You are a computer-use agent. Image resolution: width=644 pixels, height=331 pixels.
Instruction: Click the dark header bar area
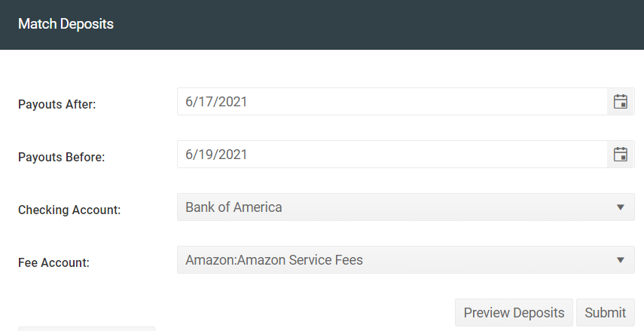click(322, 25)
